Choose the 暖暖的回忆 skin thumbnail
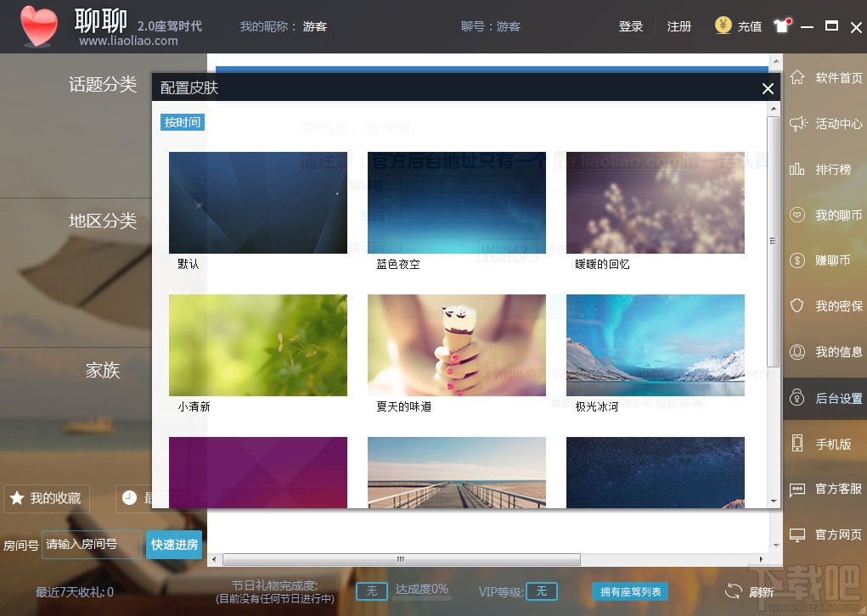Viewport: 867px width, 616px height. tap(656, 203)
